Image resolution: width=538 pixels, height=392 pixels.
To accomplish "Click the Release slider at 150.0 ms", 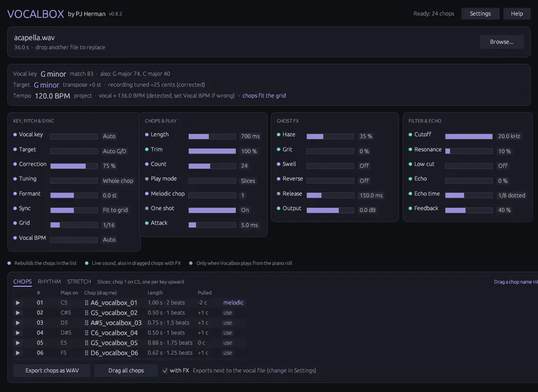I will [330, 196].
